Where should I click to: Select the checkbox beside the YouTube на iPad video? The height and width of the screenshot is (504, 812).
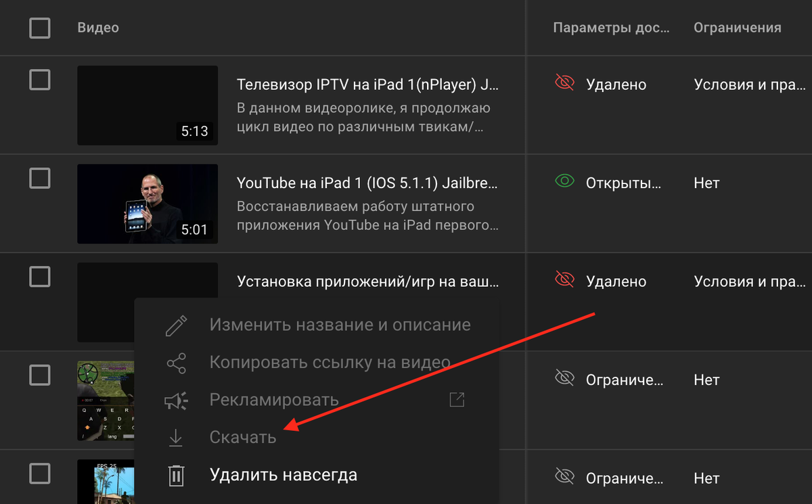[40, 178]
